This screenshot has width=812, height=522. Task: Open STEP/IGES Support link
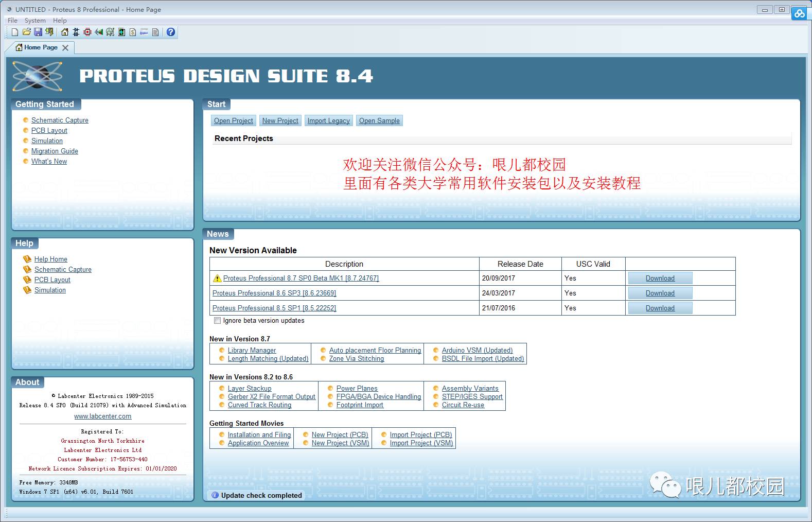pos(472,396)
